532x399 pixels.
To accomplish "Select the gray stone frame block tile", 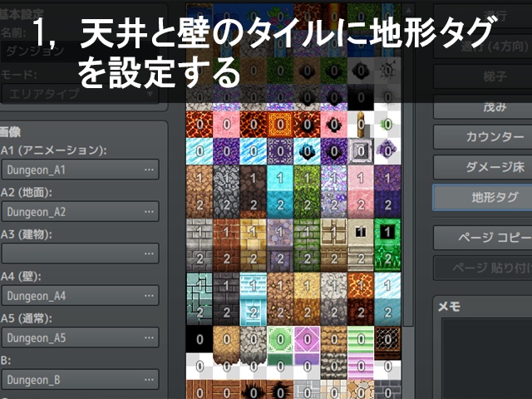I will 361,151.
